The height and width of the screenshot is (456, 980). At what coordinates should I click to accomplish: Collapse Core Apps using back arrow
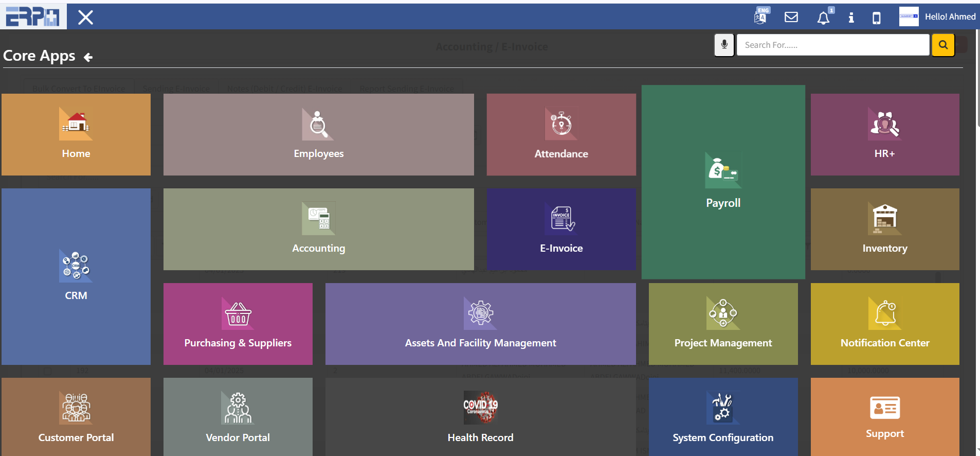click(x=88, y=57)
